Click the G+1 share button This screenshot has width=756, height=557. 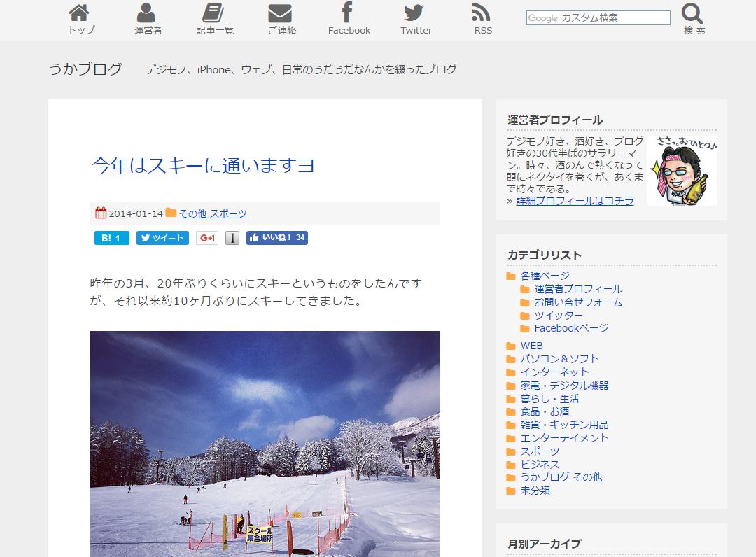[x=207, y=238]
